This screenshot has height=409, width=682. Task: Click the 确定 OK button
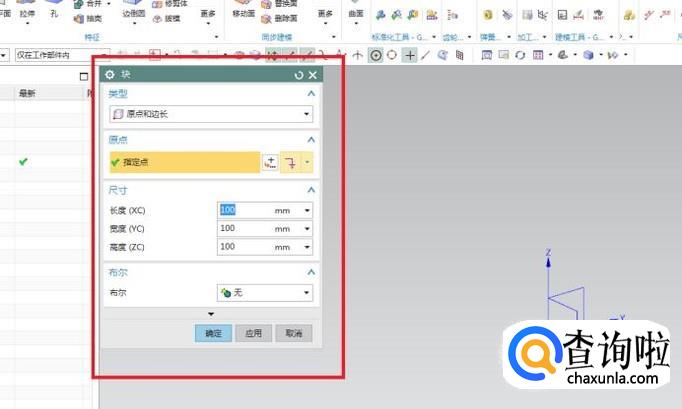213,333
